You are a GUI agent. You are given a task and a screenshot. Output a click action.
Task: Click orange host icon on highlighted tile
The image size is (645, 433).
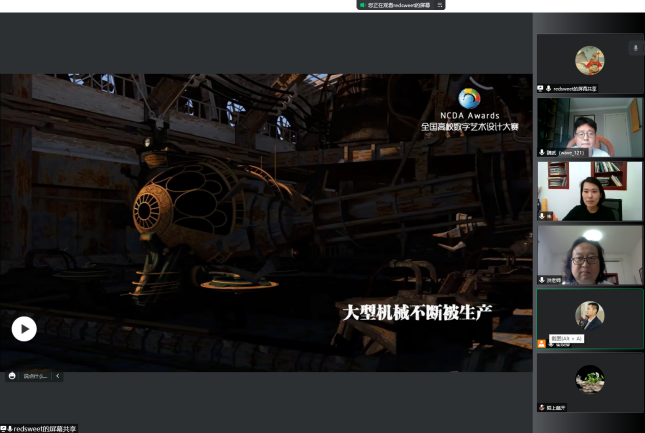tap(542, 344)
